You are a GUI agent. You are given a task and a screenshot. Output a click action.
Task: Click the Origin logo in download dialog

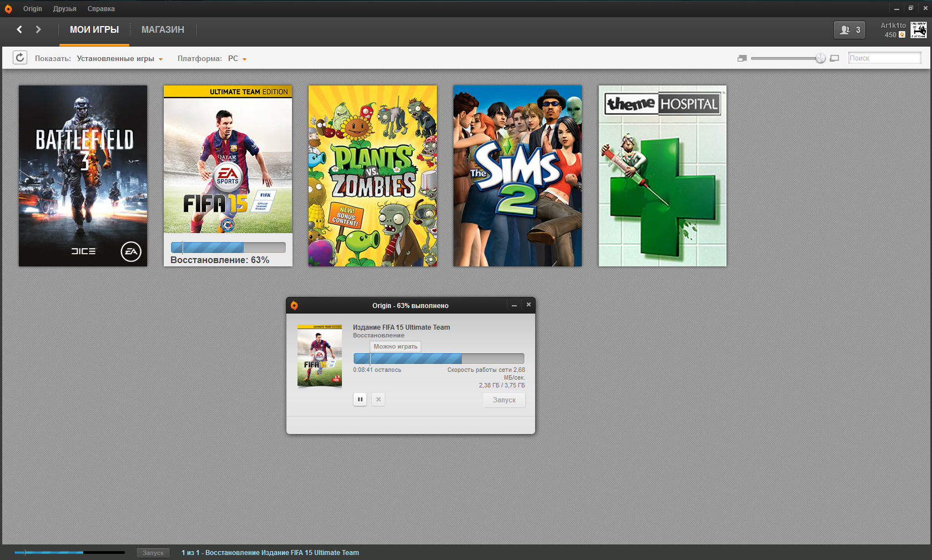pyautogui.click(x=294, y=305)
